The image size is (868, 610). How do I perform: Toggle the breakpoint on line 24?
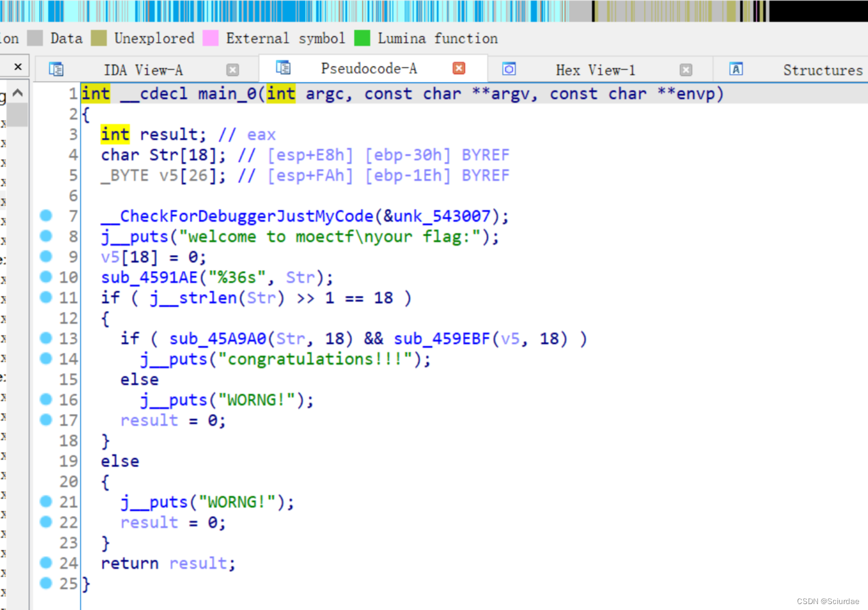tap(46, 563)
